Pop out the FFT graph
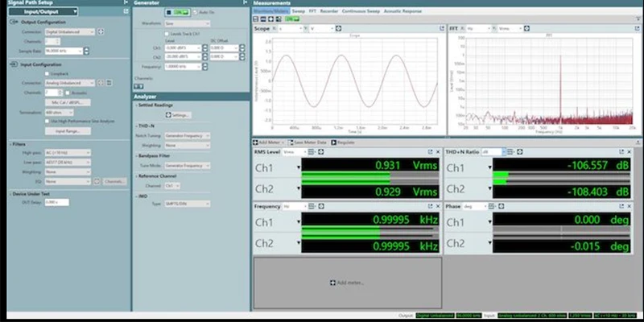The width and height of the screenshot is (644, 322). (x=636, y=28)
